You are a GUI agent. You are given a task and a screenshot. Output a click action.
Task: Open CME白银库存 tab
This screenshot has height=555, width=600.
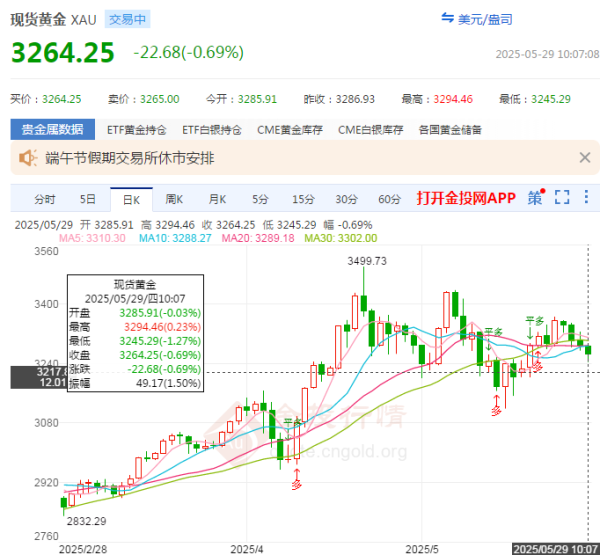370,130
